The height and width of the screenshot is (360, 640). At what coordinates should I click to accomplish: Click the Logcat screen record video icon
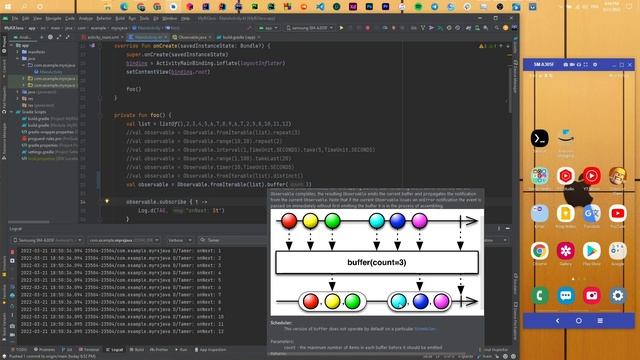[12, 334]
